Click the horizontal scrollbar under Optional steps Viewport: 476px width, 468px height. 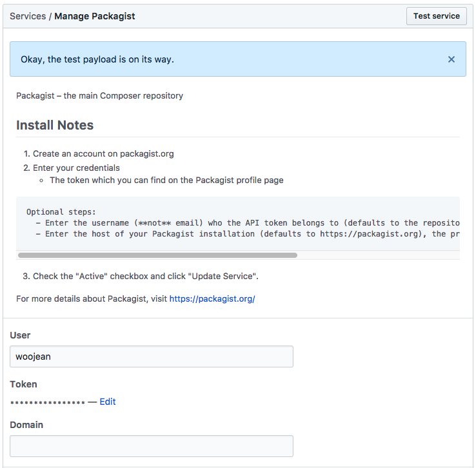(x=157, y=255)
